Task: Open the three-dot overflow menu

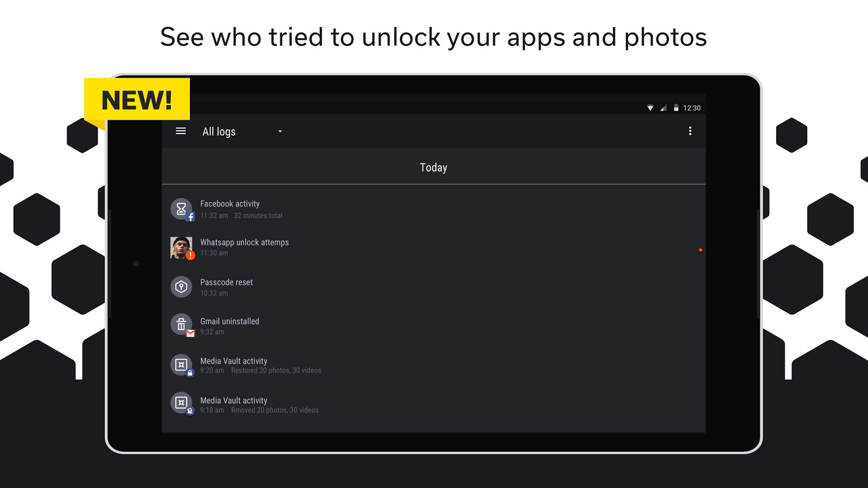Action: pos(690,131)
